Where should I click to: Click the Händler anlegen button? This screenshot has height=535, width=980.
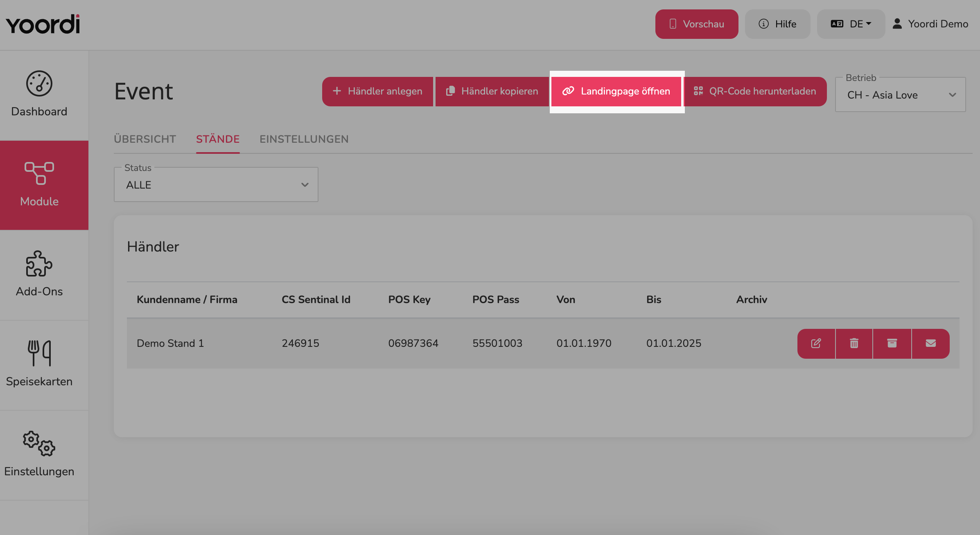(x=377, y=91)
